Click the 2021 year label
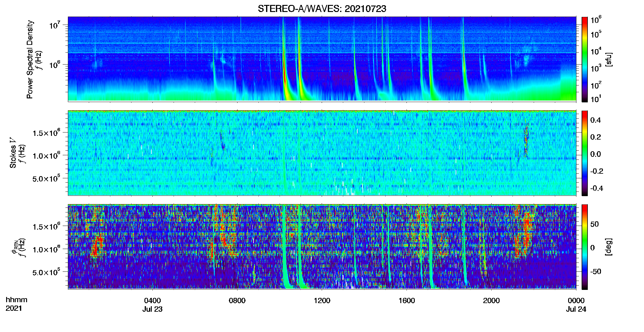The height and width of the screenshot is (332, 644). coord(14,308)
